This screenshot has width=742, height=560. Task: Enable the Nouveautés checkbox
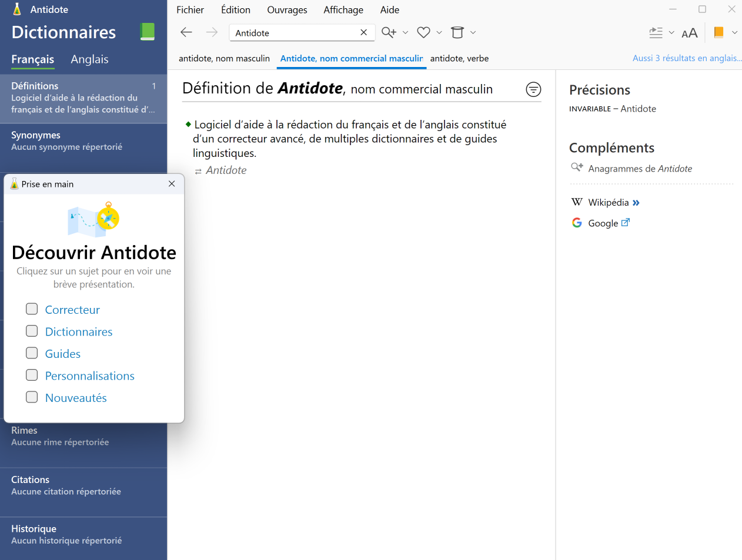(x=32, y=397)
